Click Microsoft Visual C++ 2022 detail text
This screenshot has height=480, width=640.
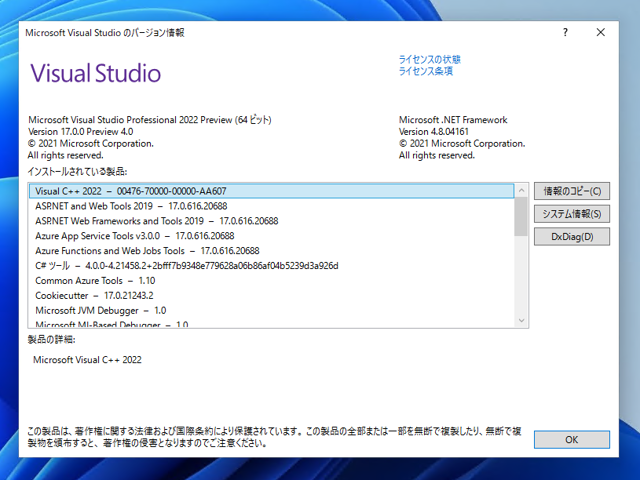(87, 360)
